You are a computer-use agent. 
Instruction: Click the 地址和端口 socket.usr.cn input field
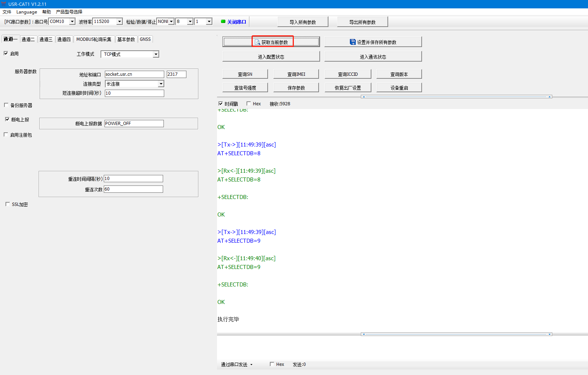pyautogui.click(x=134, y=74)
